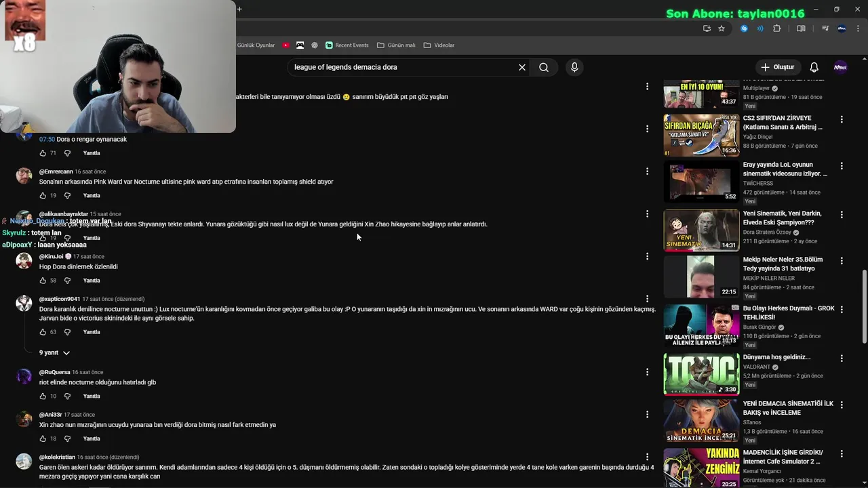Open options menu for @KiruJoi's comment

click(x=647, y=256)
